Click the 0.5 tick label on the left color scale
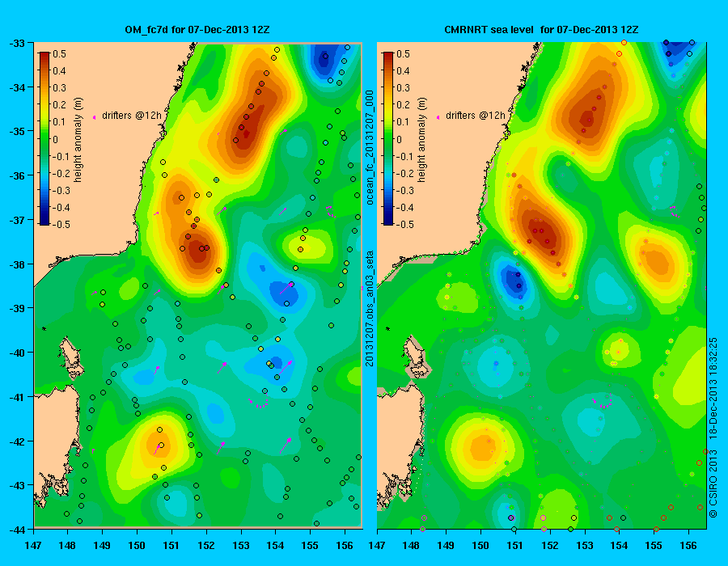The height and width of the screenshot is (566, 728). click(59, 54)
